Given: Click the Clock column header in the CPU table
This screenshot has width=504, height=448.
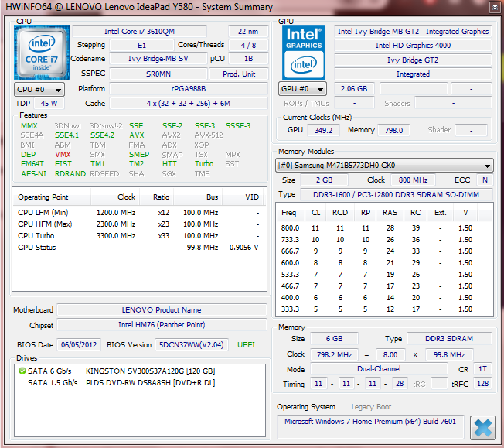Looking at the screenshot, I should coord(115,197).
